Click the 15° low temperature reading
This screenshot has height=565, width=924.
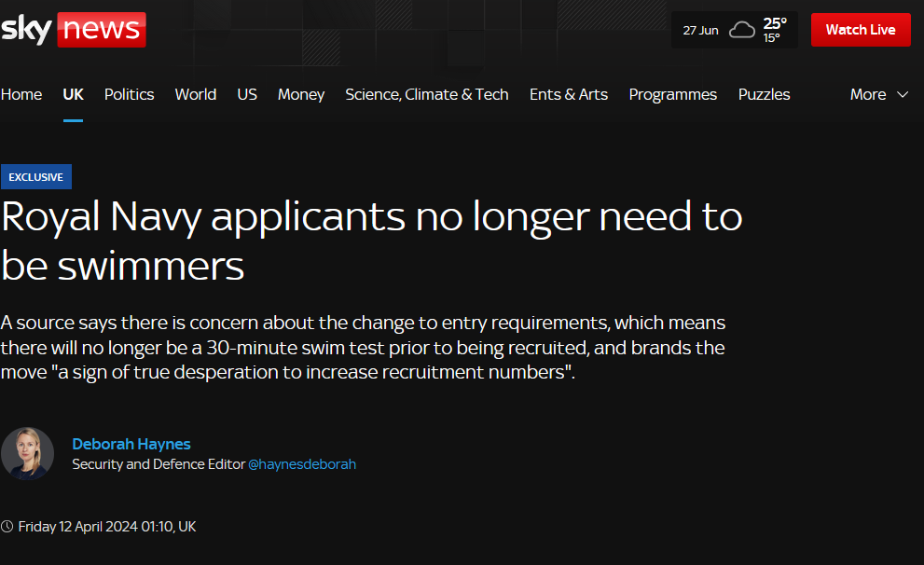(x=771, y=37)
